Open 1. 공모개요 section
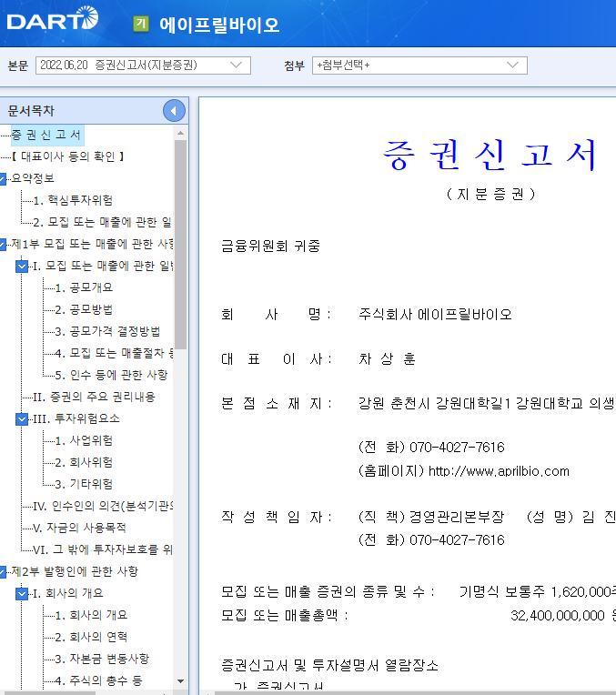This screenshot has height=695, width=616. click(x=84, y=287)
